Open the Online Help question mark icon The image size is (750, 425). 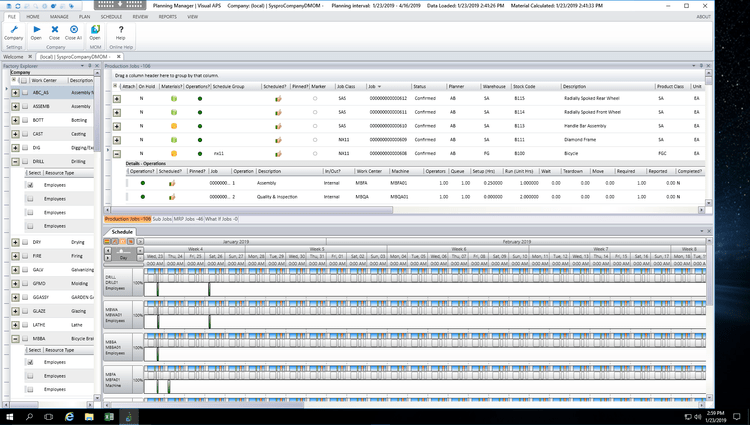(121, 30)
